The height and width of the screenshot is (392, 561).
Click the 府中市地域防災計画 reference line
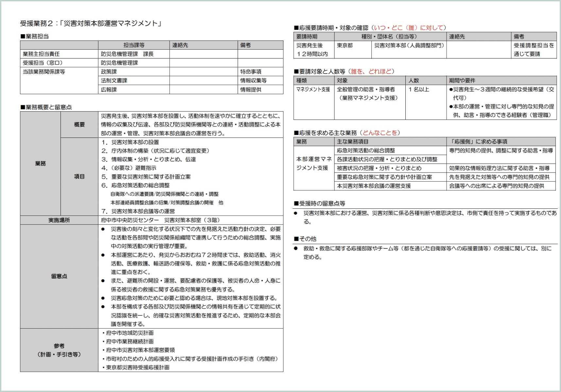[x=128, y=333]
